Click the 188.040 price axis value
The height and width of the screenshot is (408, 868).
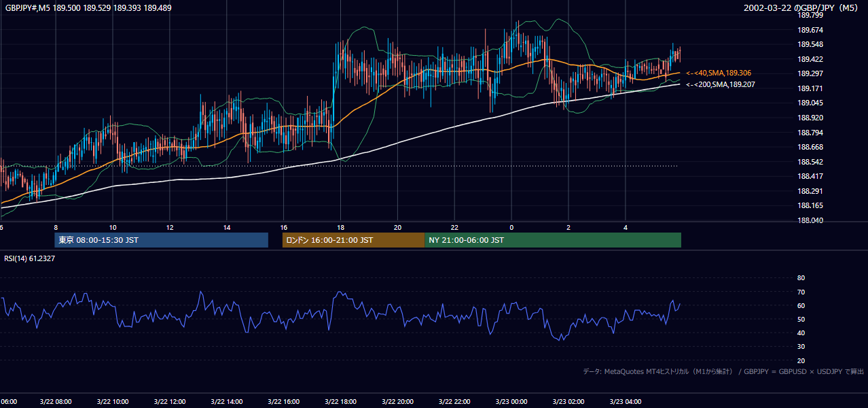pyautogui.click(x=810, y=220)
